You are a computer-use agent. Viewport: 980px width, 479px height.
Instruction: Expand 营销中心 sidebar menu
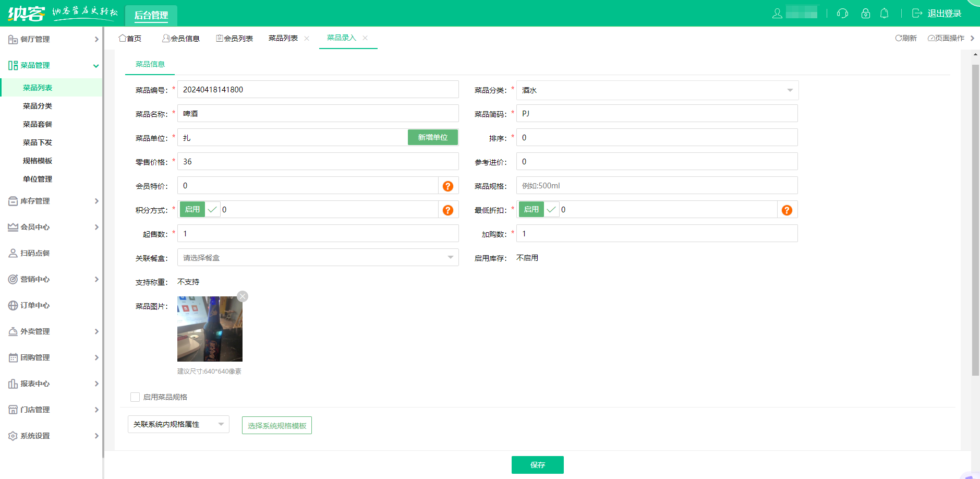click(51, 279)
